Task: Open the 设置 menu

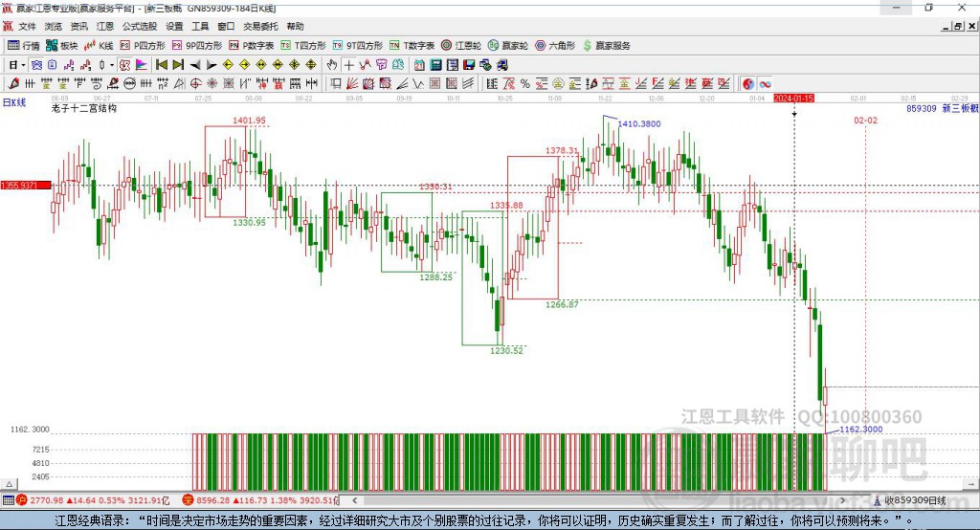Action: [x=174, y=26]
